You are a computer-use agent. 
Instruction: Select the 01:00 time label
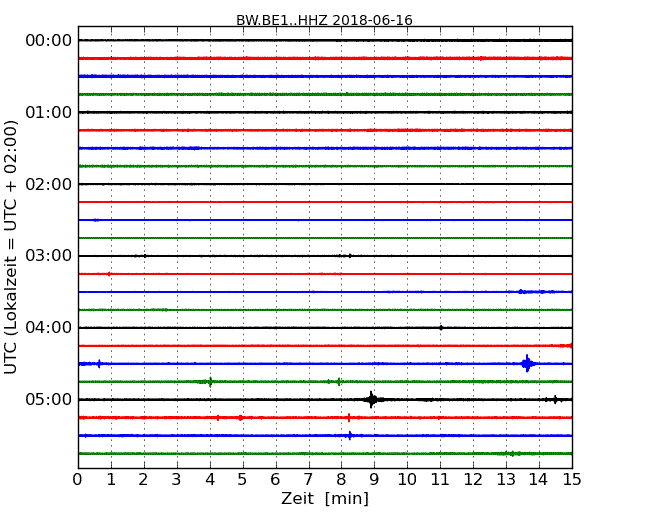coord(49,112)
